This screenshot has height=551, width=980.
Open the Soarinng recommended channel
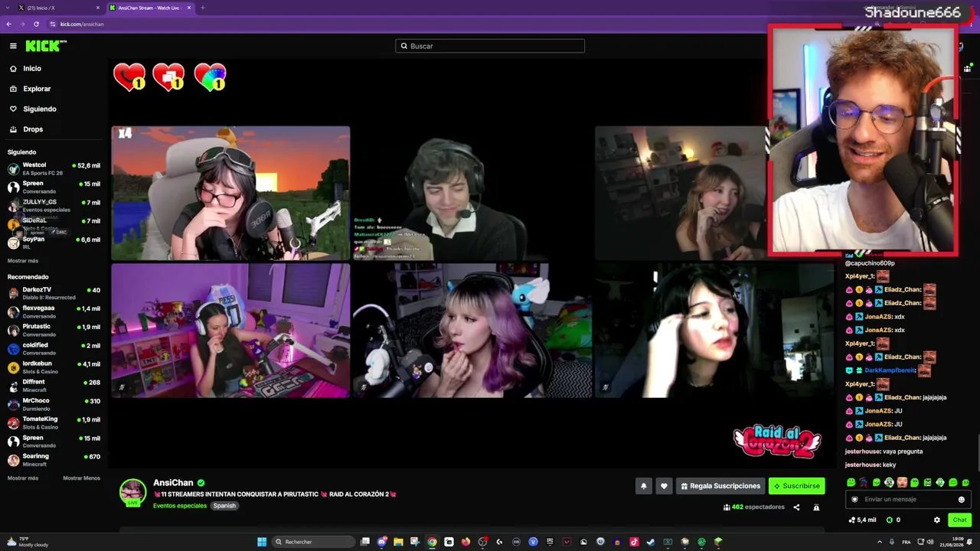(54, 460)
